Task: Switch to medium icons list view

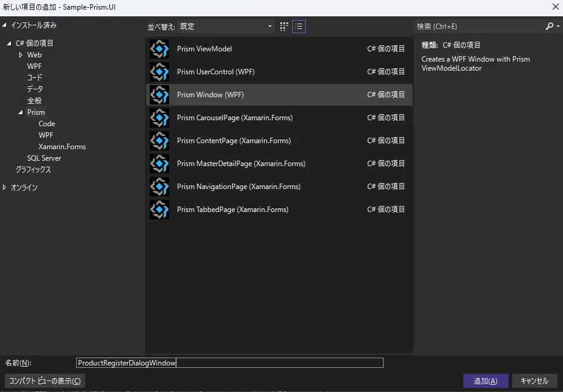Action: click(299, 27)
